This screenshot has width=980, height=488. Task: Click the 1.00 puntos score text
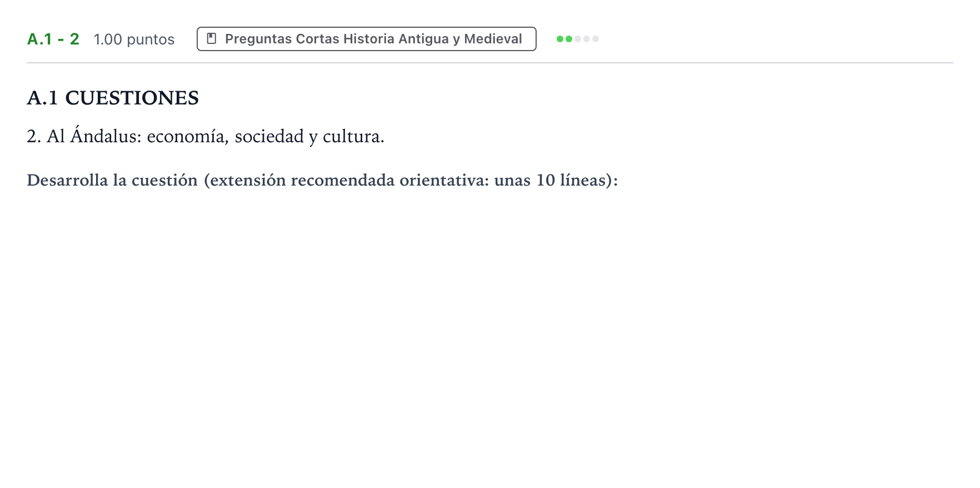tap(134, 39)
